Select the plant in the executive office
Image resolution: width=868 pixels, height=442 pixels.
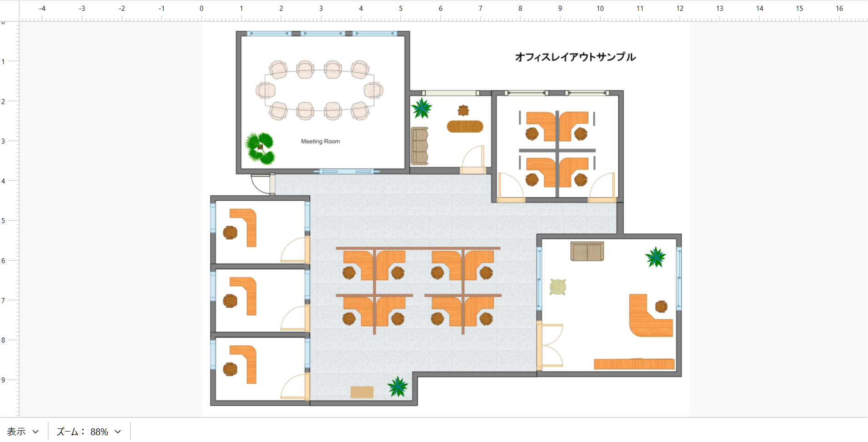coord(655,257)
